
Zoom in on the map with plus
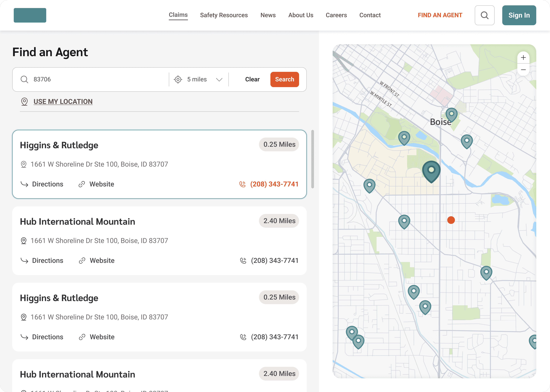pos(523,57)
